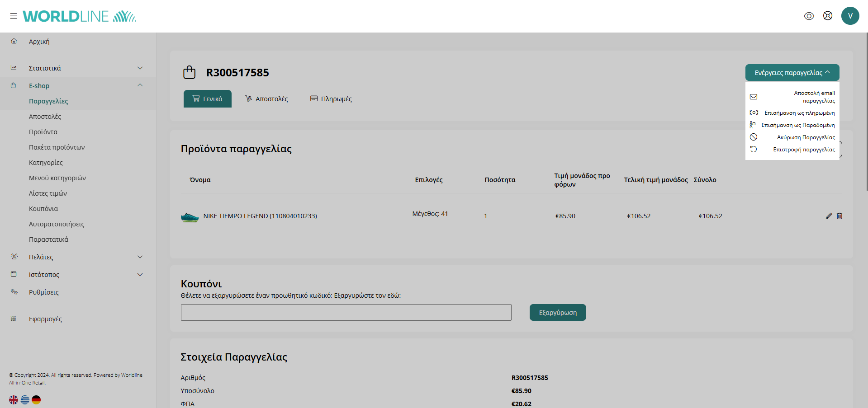
Task: Choose Επισήμανση ως πληρωμένη menu option
Action: click(x=799, y=113)
